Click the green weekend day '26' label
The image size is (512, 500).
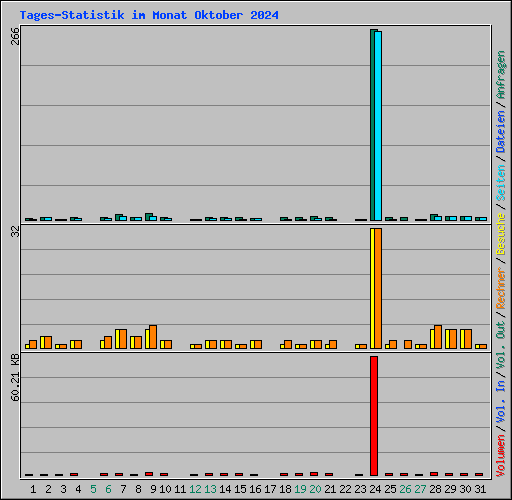[405, 489]
